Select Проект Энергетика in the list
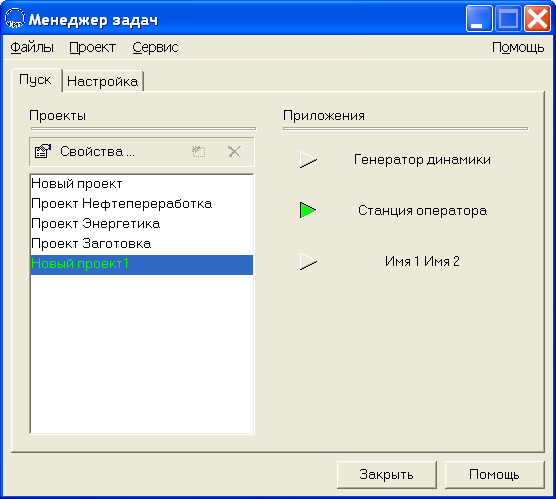The image size is (556, 499). coord(142,224)
